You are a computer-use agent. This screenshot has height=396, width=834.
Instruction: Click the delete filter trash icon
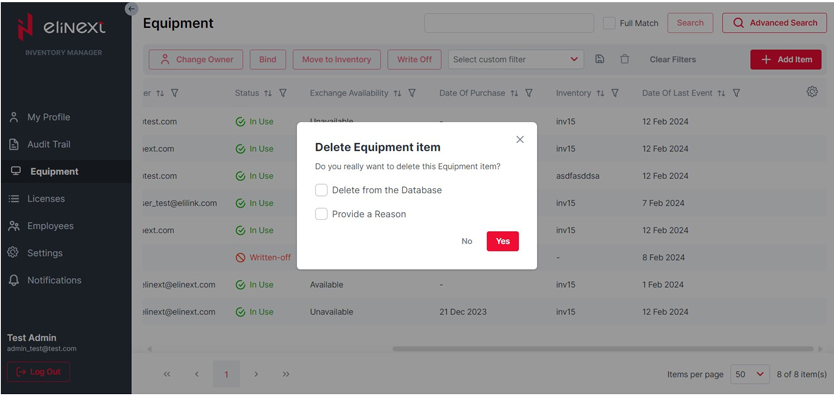(x=624, y=60)
